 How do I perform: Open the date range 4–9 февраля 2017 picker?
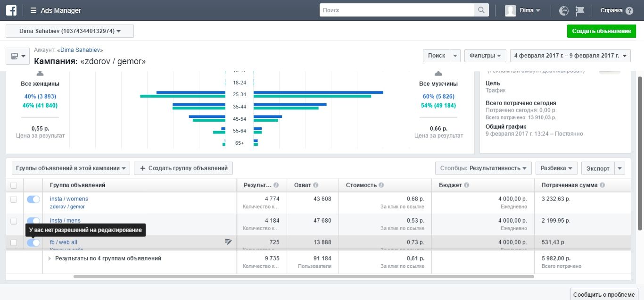(570, 56)
